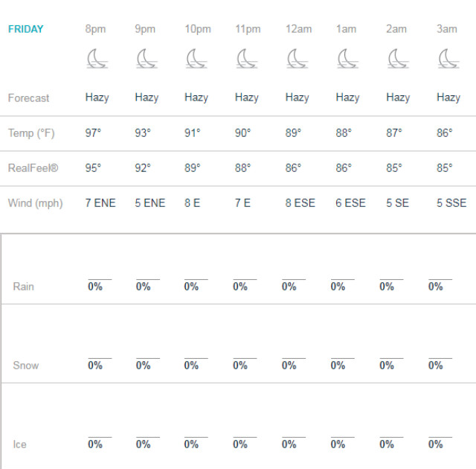Image resolution: width=476 pixels, height=469 pixels.
Task: Click the Temp (°F) row label
Action: (31, 133)
